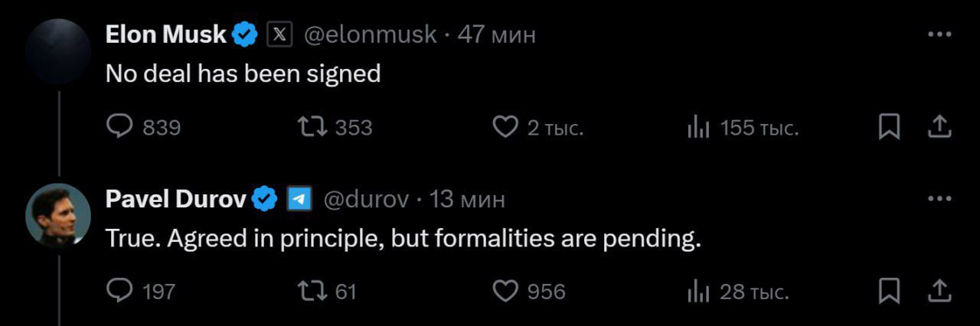
Task: Like Elon Musk's "No deal" tweet
Action: click(505, 127)
